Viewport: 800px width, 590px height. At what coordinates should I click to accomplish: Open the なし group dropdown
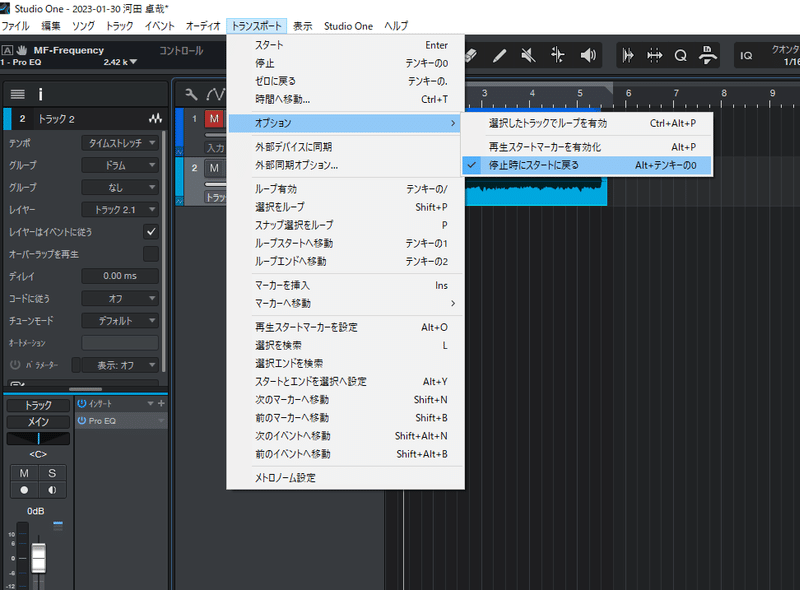[120, 187]
